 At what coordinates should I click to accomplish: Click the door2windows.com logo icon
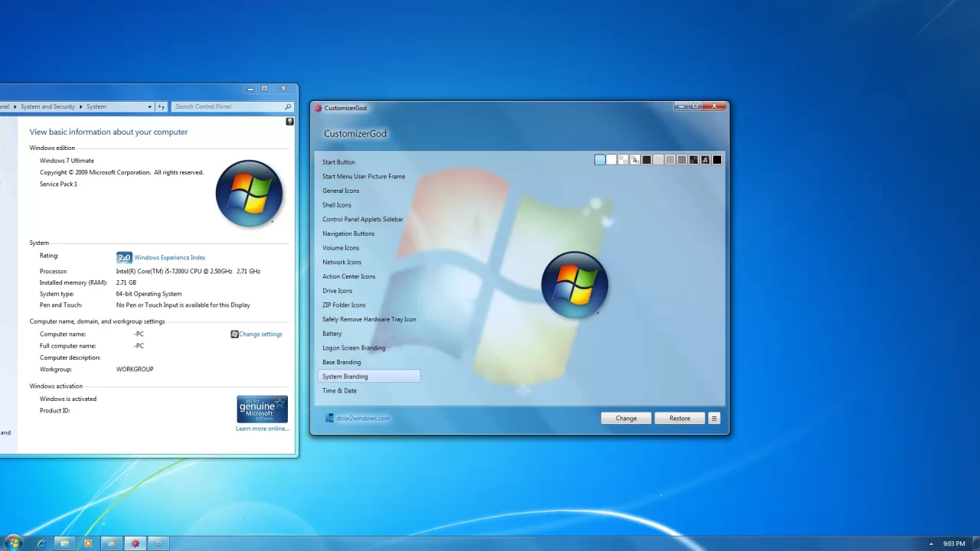tap(329, 418)
